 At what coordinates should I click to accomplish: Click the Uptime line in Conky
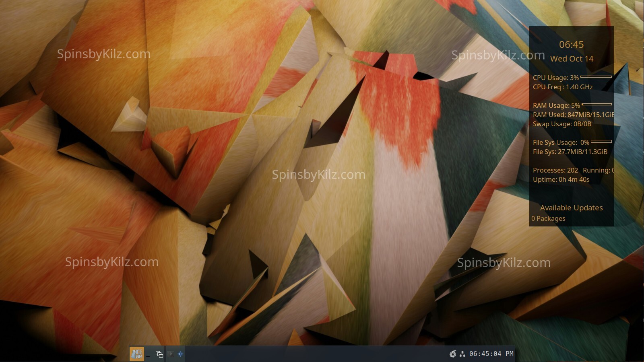coord(561,179)
